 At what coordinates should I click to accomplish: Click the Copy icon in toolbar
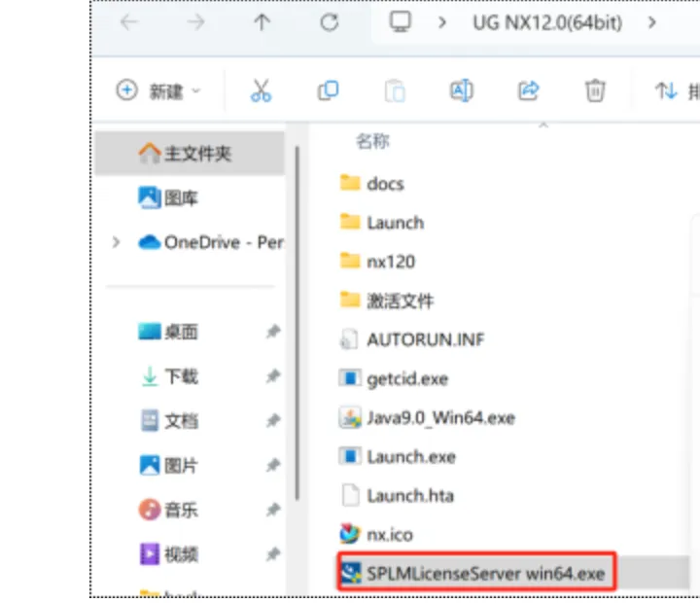pos(328,90)
